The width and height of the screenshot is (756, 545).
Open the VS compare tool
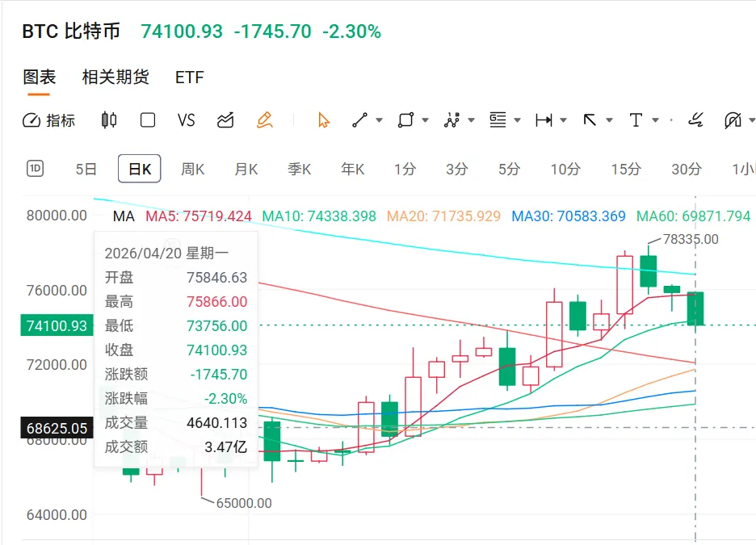click(186, 120)
